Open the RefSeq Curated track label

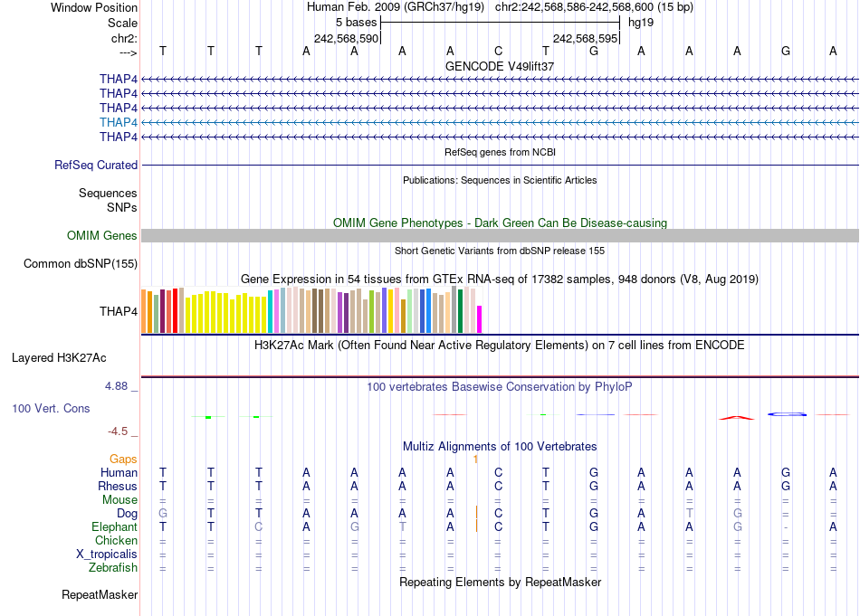pos(96,165)
